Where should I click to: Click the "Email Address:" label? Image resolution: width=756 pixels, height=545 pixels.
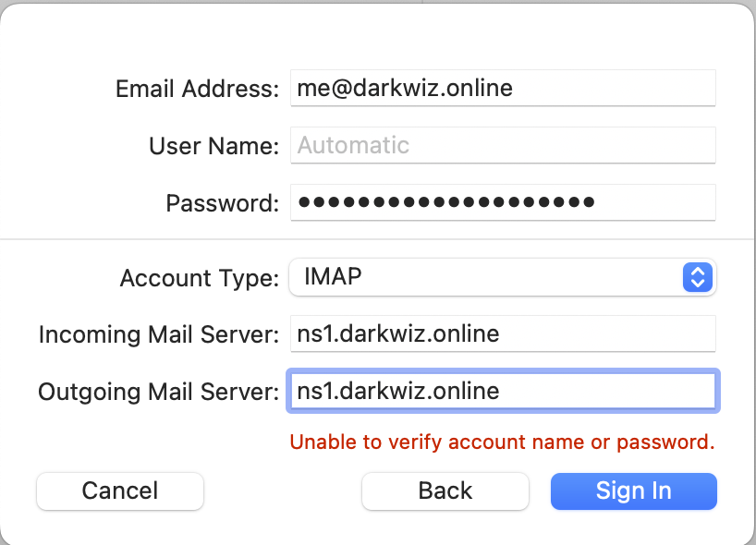coord(197,89)
